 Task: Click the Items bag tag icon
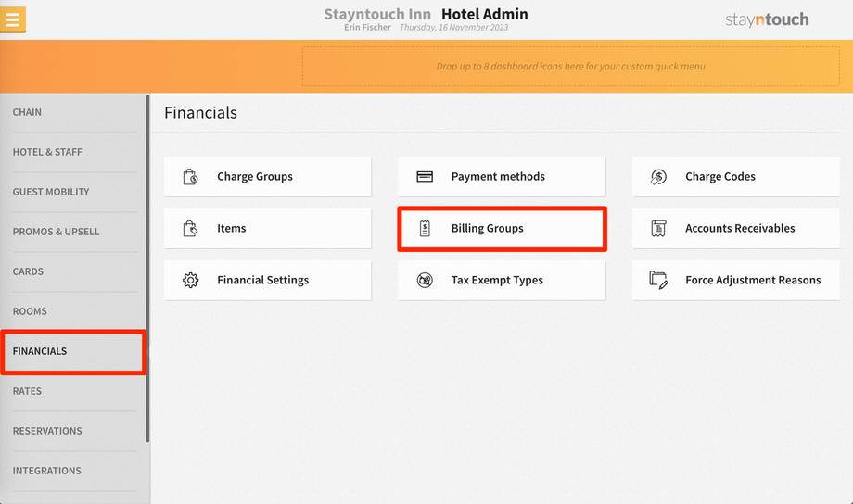point(190,228)
